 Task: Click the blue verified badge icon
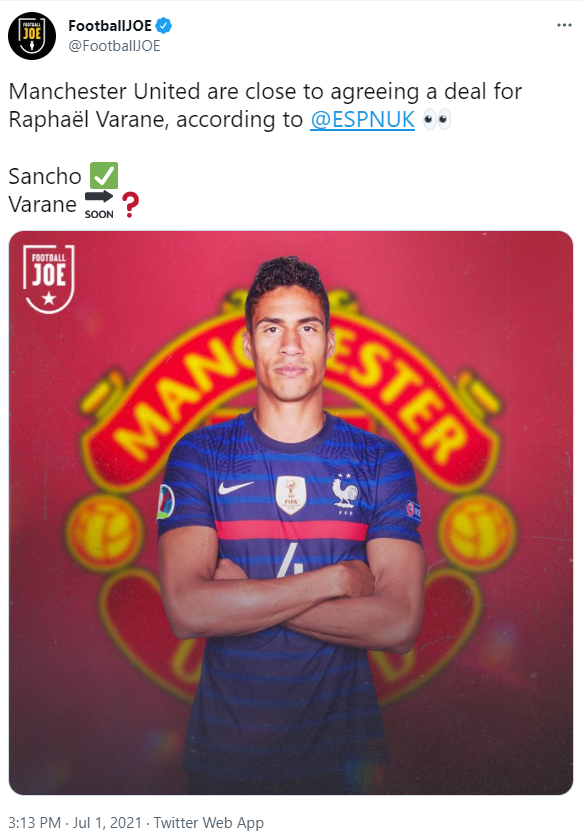[164, 25]
